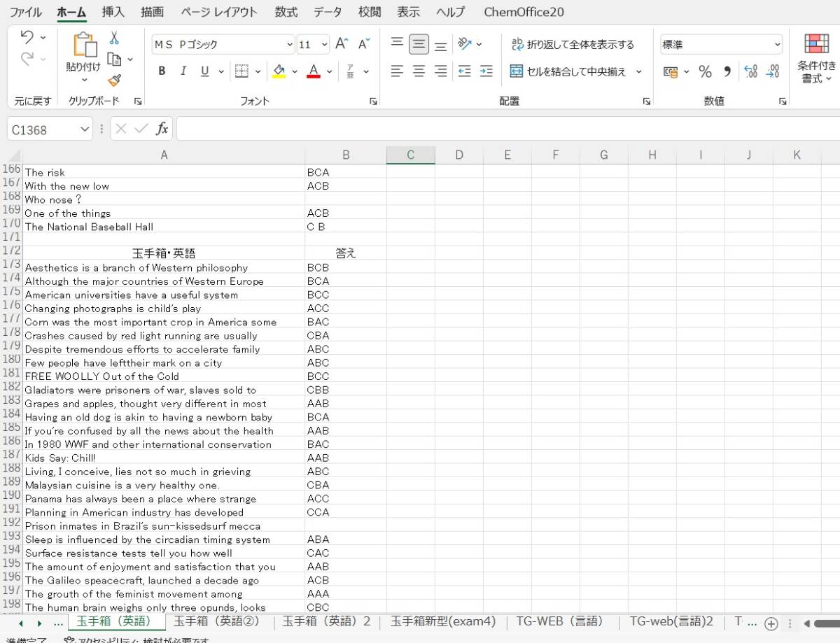Switch to the TG-WEB（言語） sheet tab
Screen dimensions: 840x643
tap(559, 621)
